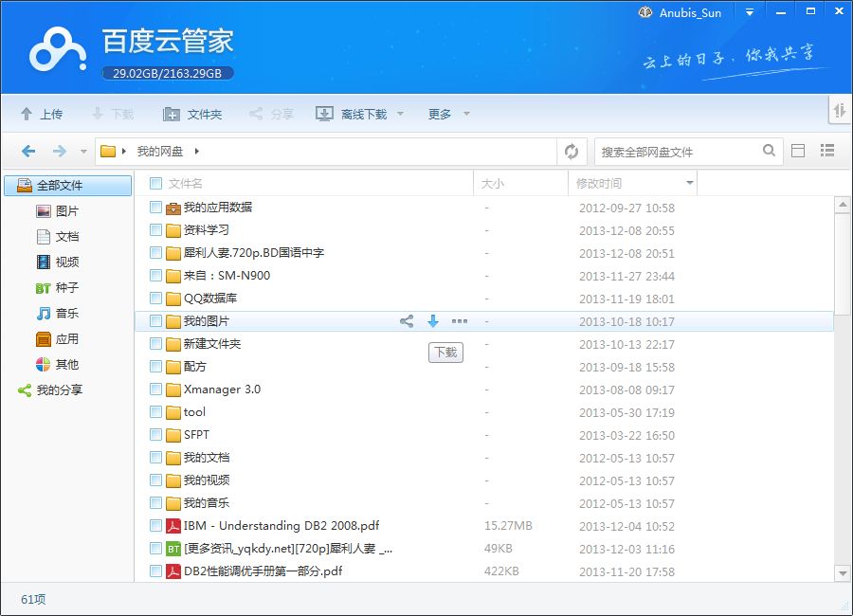
Task: Expand the 离线下载 dropdown arrow
Action: [400, 114]
